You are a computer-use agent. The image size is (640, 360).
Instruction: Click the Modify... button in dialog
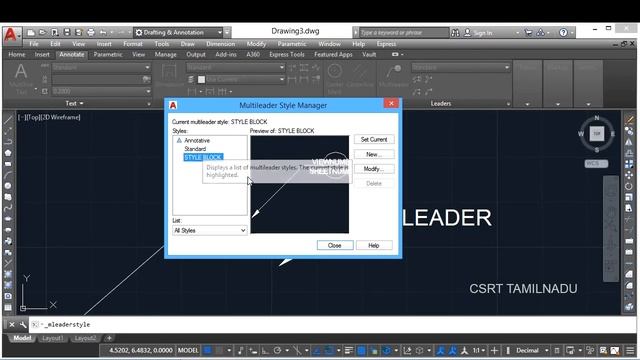[x=374, y=169]
